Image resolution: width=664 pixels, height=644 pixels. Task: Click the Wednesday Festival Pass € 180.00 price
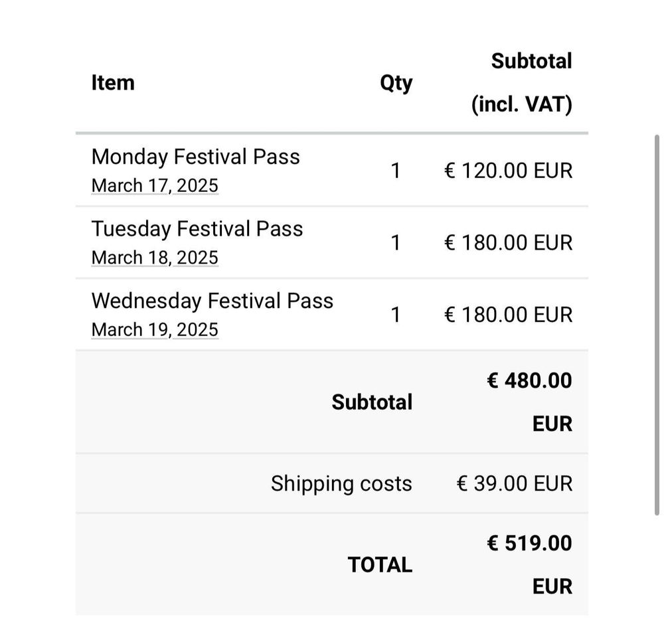508,315
